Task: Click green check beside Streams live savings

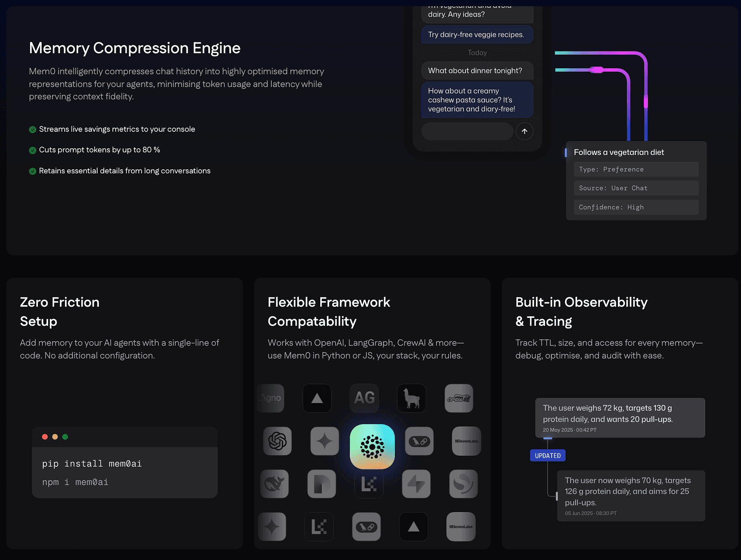Action: tap(33, 130)
